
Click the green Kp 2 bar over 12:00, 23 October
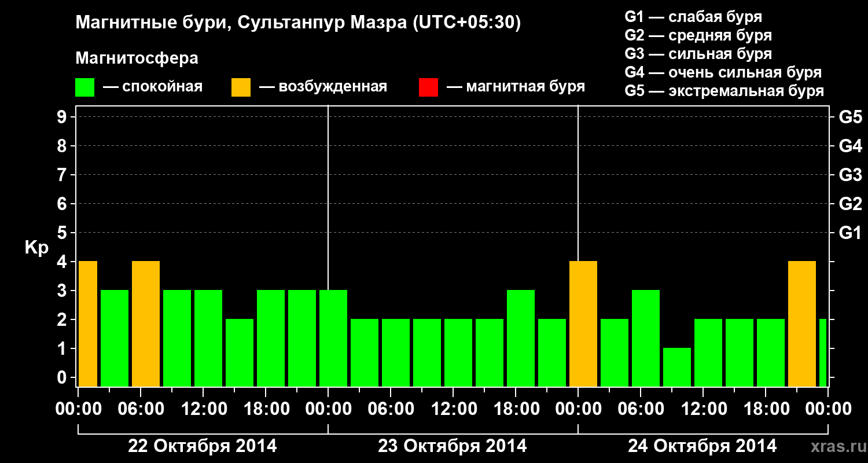458,352
